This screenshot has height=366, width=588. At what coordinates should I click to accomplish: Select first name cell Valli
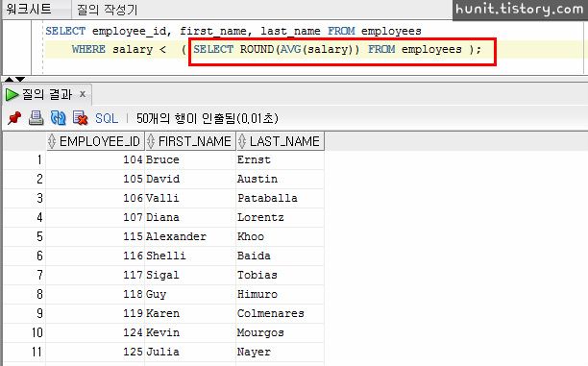190,198
